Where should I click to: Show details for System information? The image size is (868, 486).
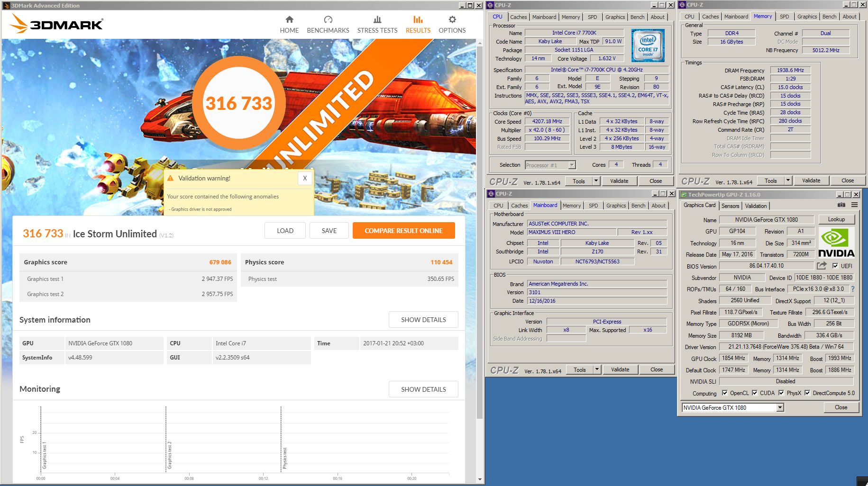pyautogui.click(x=423, y=320)
